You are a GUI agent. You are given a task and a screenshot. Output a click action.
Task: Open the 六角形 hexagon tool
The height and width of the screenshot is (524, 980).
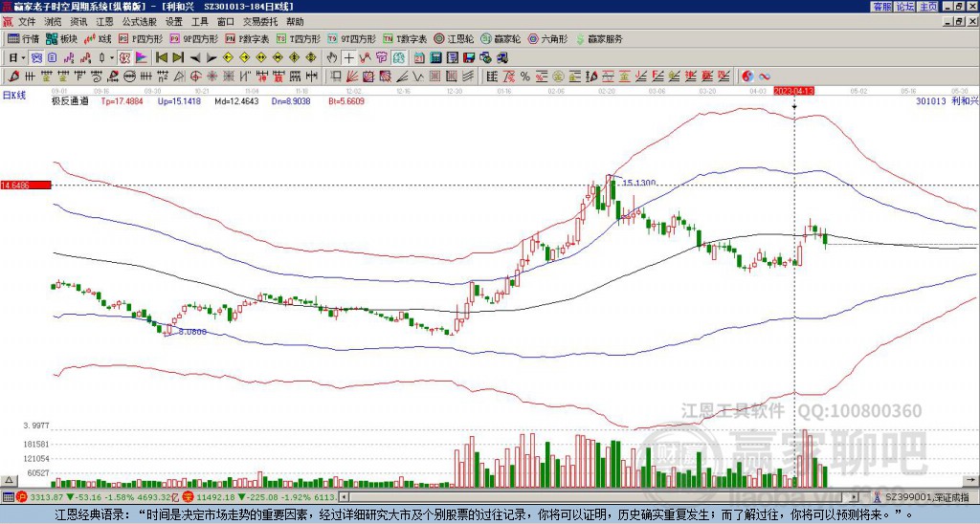547,38
